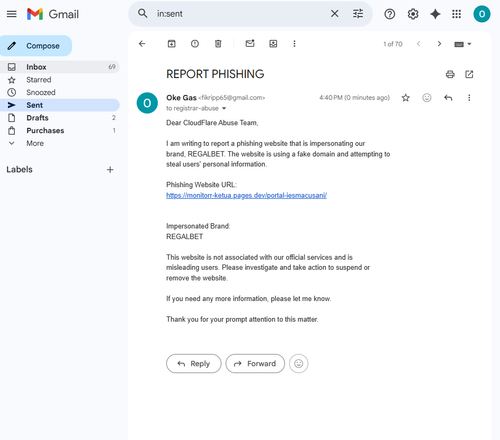Click into the in:sent search field
This screenshot has width=500, height=440.
[240, 14]
